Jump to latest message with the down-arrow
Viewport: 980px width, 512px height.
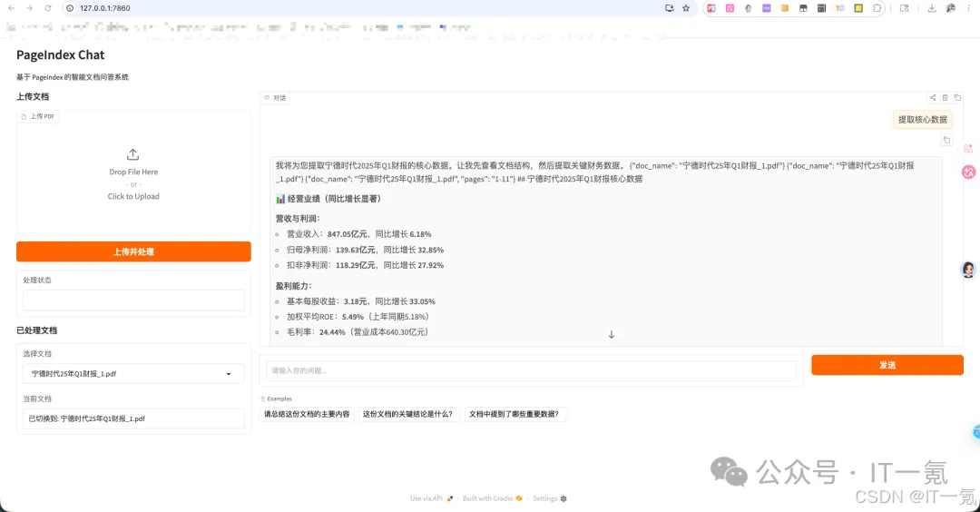(x=612, y=334)
